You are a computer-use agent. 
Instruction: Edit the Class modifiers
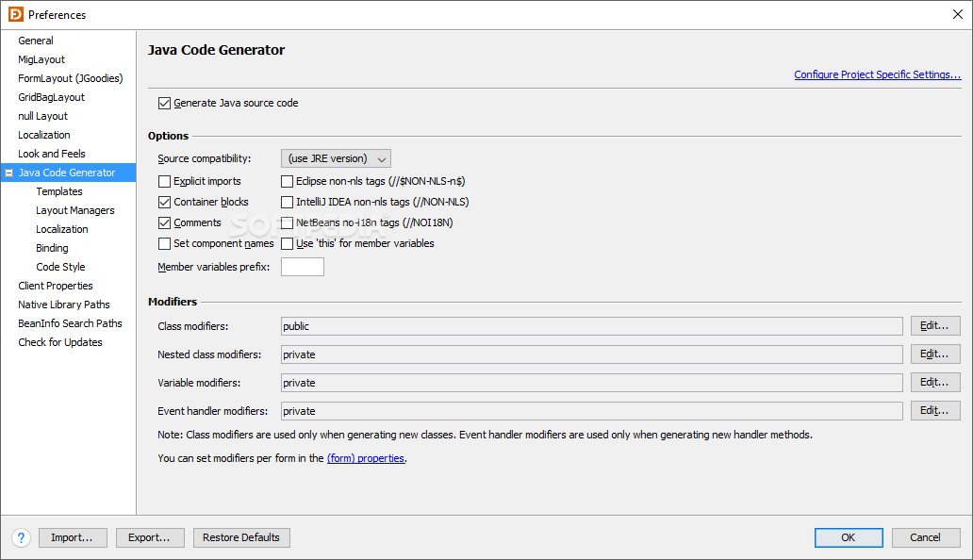935,325
